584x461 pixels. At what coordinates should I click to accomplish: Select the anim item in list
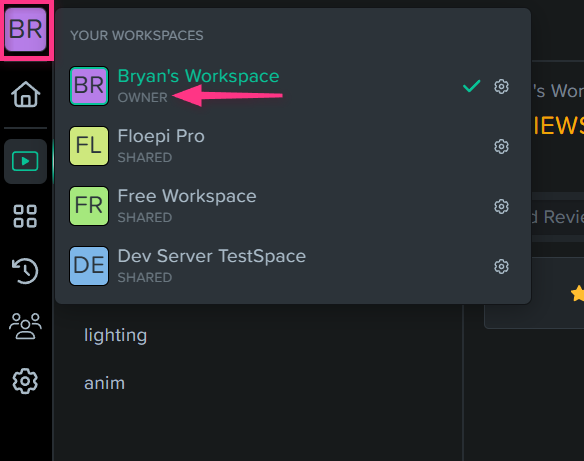coord(105,383)
